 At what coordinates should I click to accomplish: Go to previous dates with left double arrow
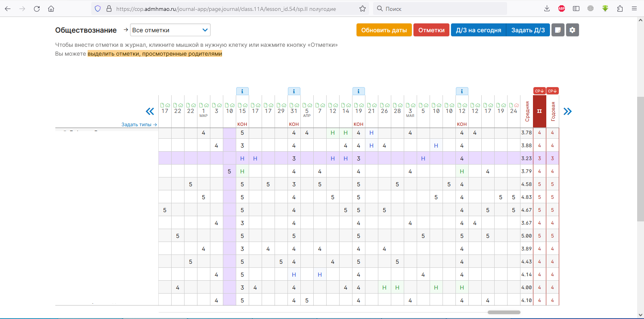pyautogui.click(x=150, y=111)
